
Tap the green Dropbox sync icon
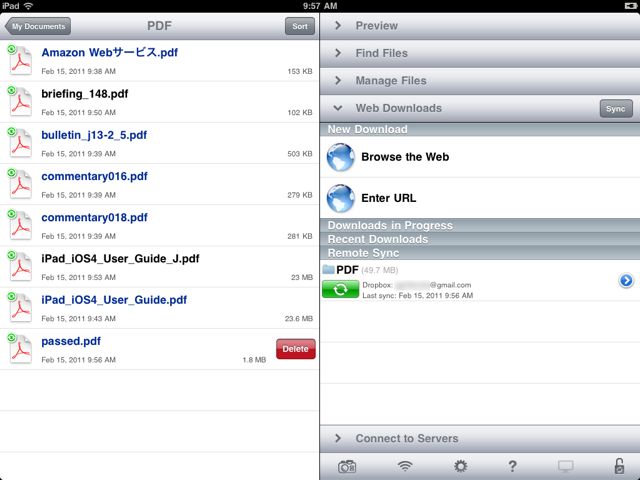pos(340,289)
